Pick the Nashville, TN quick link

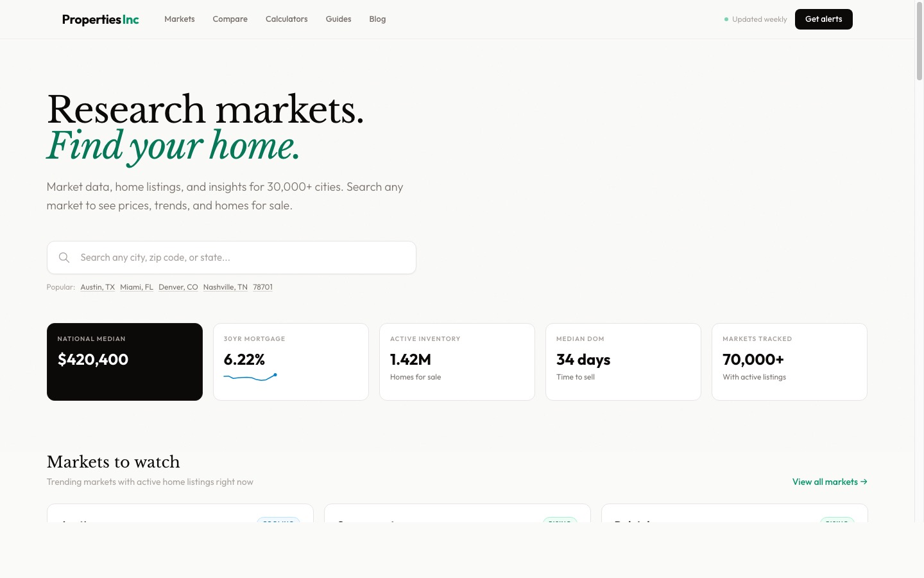click(225, 287)
